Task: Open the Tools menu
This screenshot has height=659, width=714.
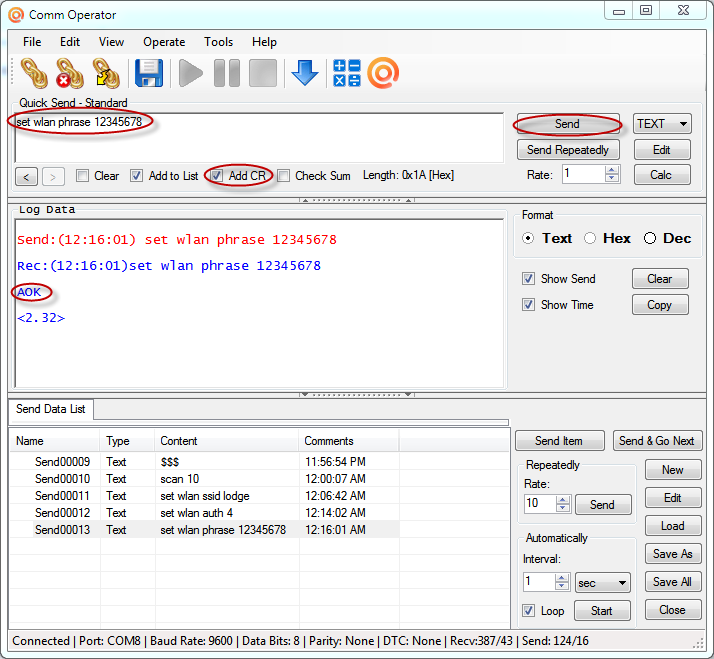Action: 218,42
